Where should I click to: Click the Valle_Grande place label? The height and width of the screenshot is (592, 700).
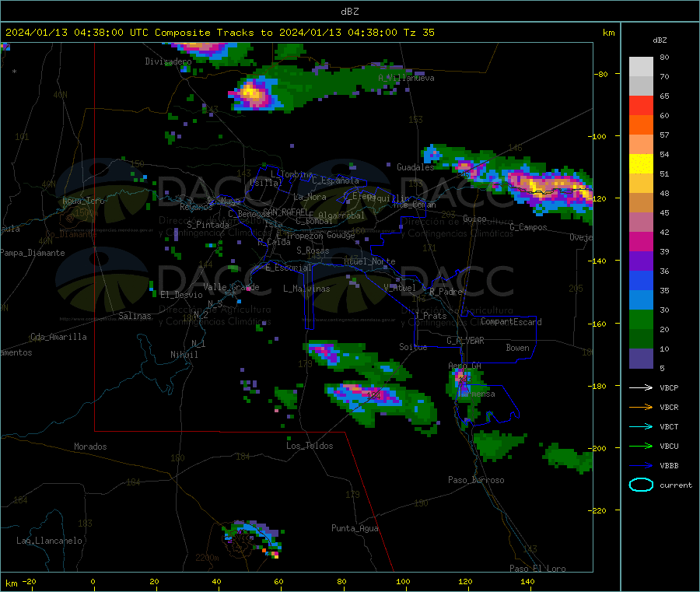point(231,287)
